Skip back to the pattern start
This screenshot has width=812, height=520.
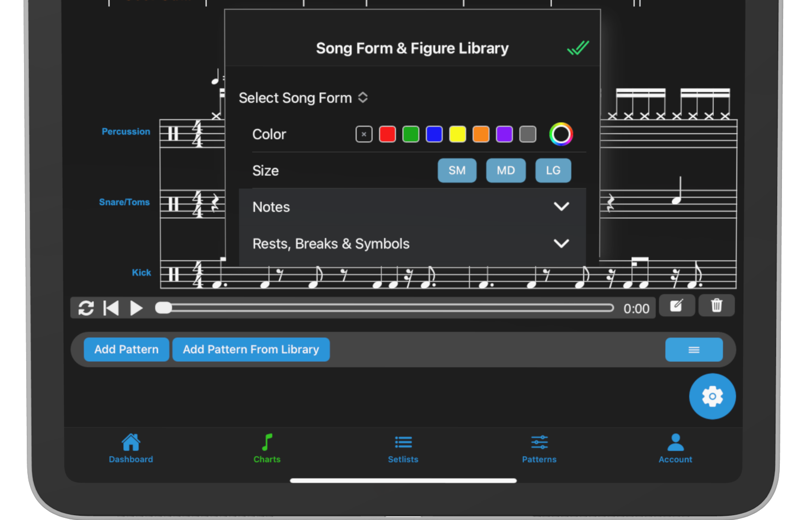pos(111,308)
